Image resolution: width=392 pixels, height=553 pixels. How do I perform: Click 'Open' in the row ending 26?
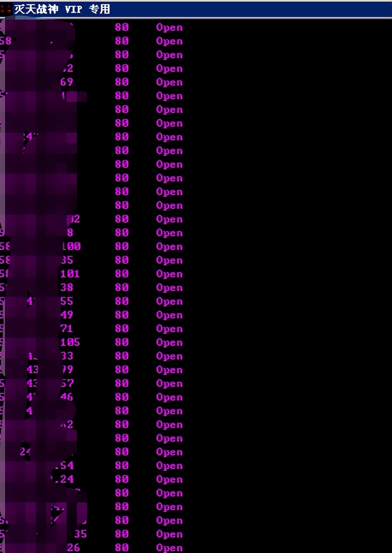[x=169, y=548]
